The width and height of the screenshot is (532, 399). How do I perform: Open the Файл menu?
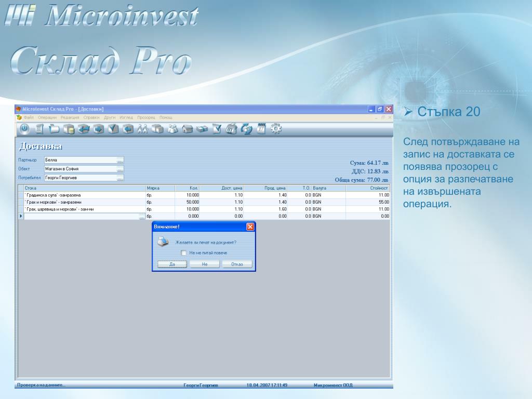29,117
